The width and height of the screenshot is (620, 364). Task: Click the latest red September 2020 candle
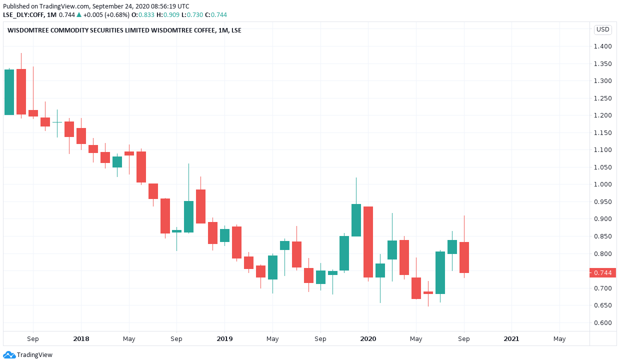pos(464,257)
